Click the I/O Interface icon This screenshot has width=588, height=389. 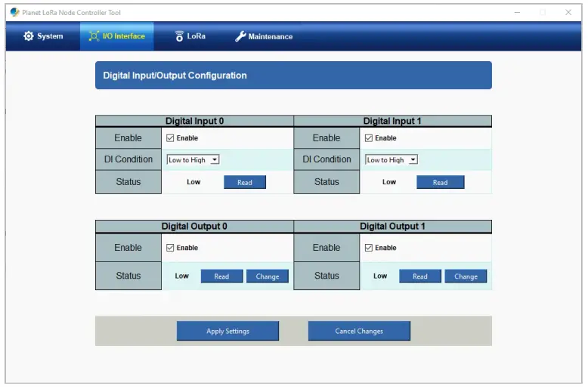click(x=94, y=36)
